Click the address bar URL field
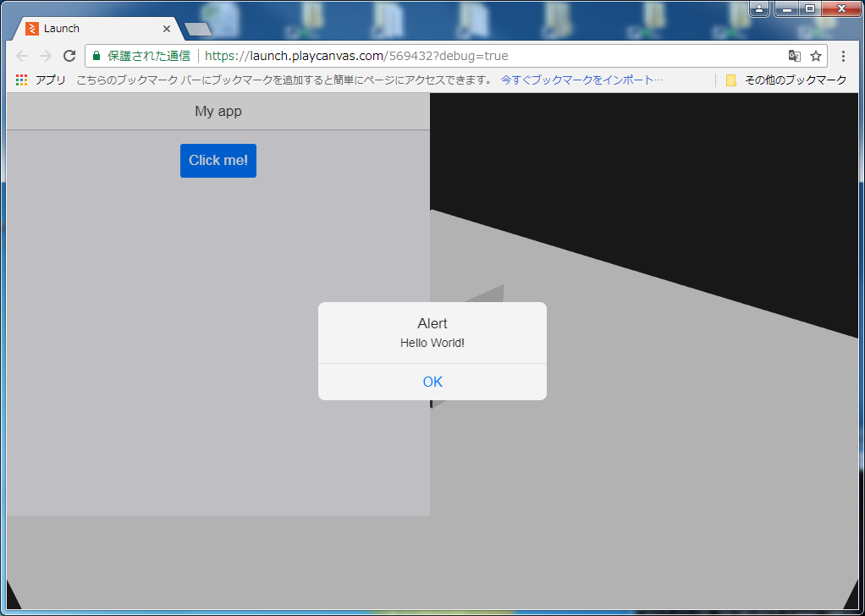 point(455,56)
